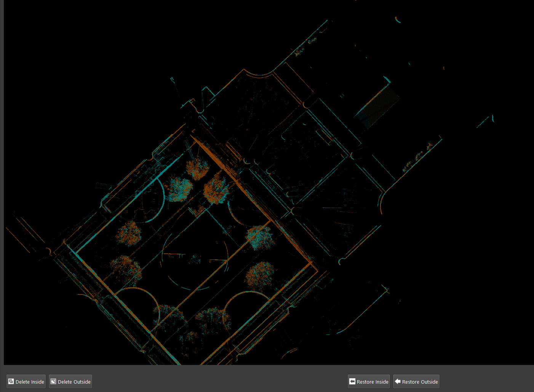The height and width of the screenshot is (392, 534).
Task: Click the upper orange tree on courtyard's left side
Action: (128, 233)
